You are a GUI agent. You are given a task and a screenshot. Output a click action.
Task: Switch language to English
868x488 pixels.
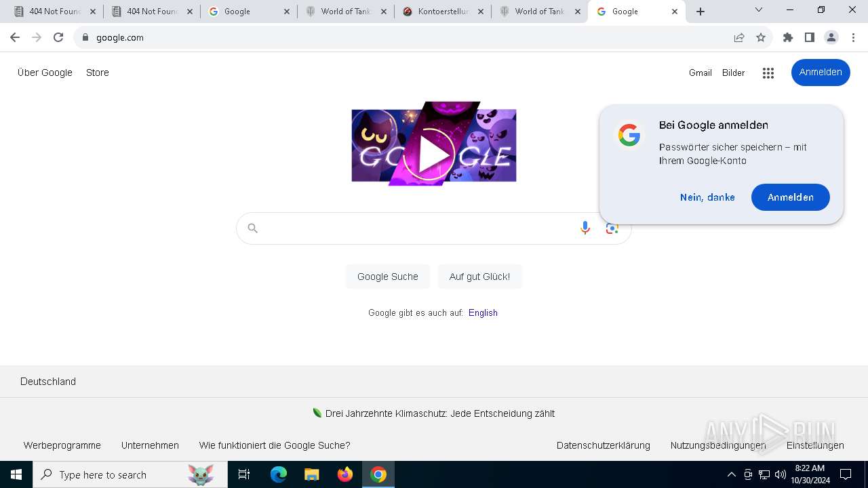pos(483,312)
